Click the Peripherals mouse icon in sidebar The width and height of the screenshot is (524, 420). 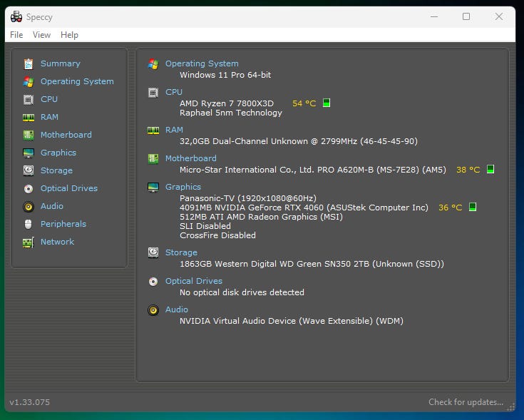coord(29,224)
